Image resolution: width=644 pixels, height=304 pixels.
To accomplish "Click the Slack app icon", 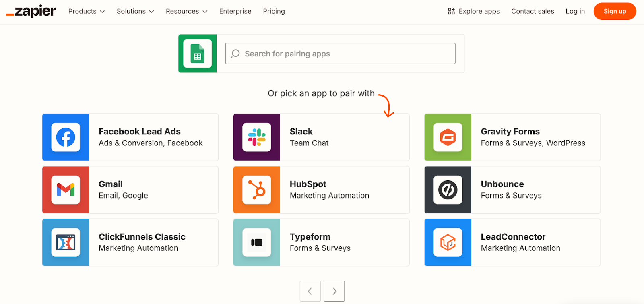I will tap(257, 137).
